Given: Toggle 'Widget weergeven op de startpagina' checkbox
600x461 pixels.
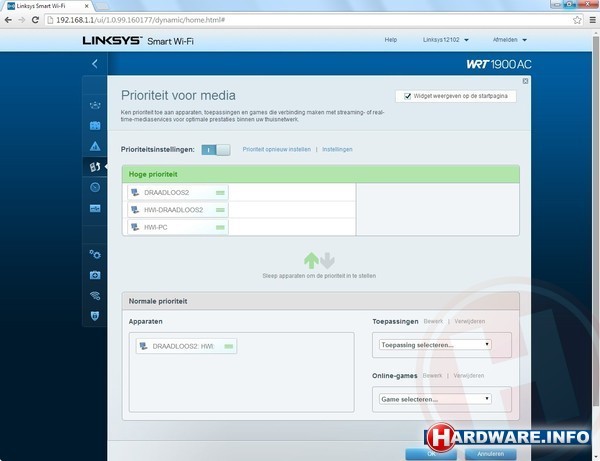Looking at the screenshot, I should tap(408, 96).
